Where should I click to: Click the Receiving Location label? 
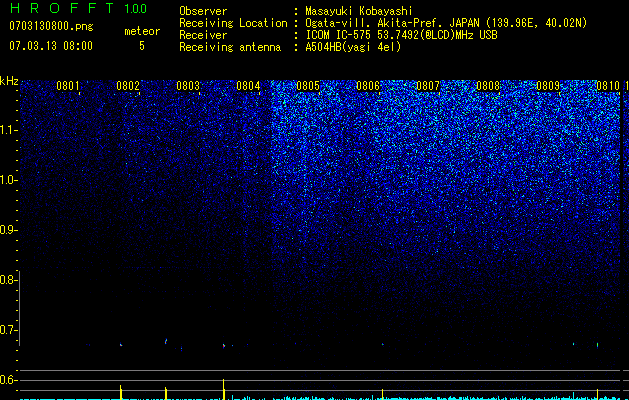click(x=233, y=23)
